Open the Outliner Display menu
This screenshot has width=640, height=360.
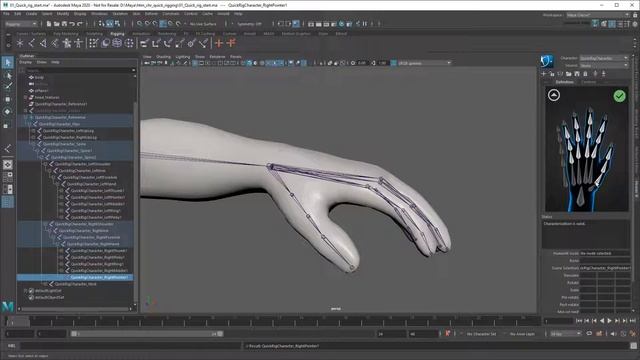point(25,62)
